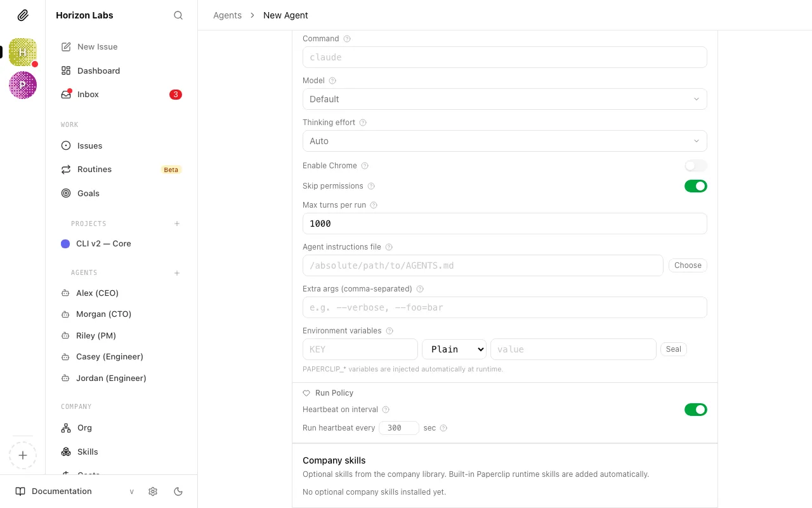The height and width of the screenshot is (508, 812).
Task: Open Routines in the sidebar
Action: [121, 170]
